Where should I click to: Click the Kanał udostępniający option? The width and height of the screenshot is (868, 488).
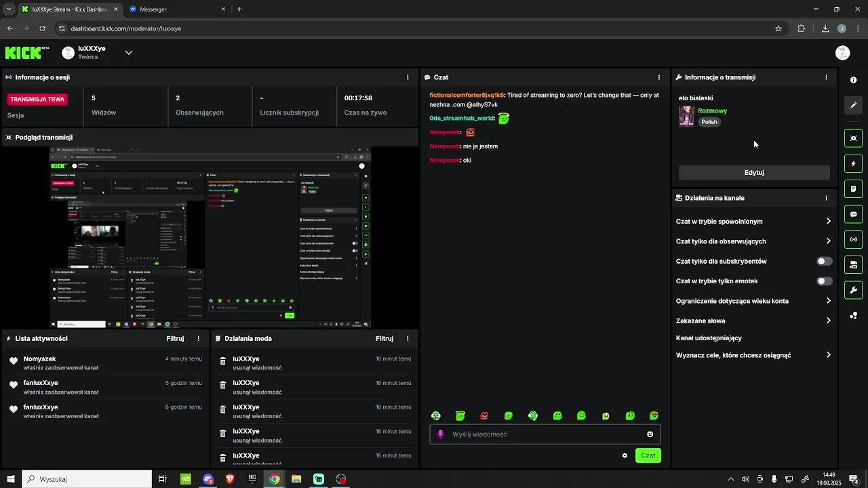[709, 338]
